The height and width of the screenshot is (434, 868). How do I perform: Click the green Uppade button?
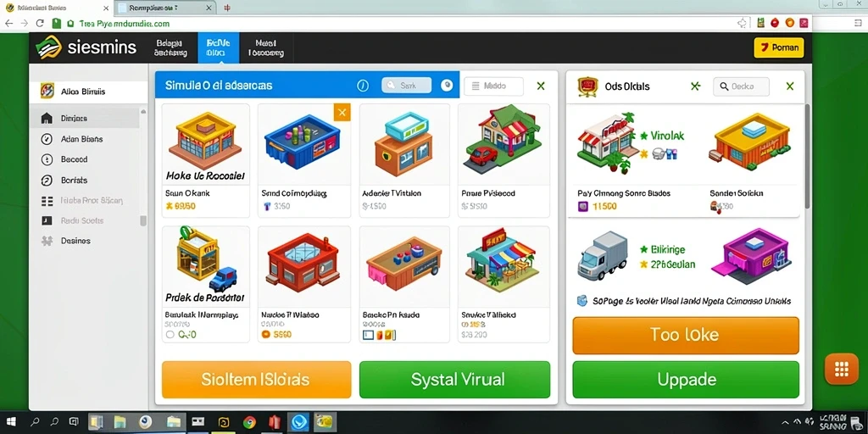[685, 380]
